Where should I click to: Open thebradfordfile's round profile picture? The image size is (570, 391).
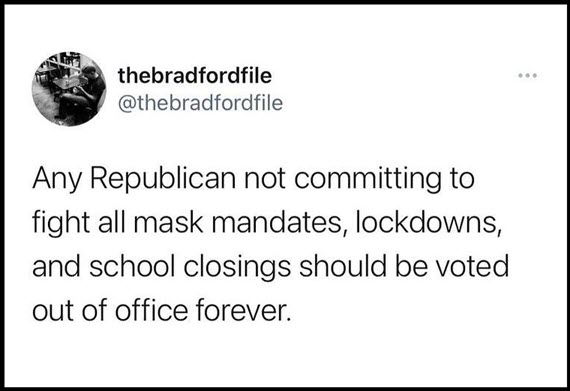point(69,89)
